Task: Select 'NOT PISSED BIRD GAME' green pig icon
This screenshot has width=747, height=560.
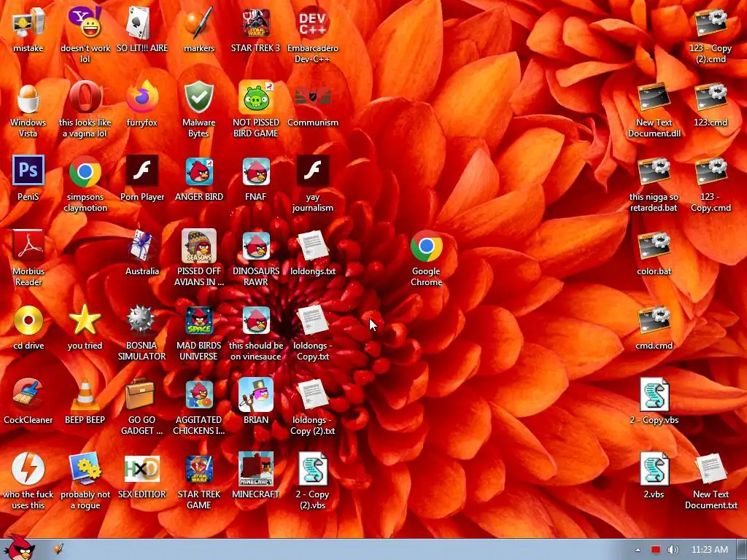Action: coord(256,97)
